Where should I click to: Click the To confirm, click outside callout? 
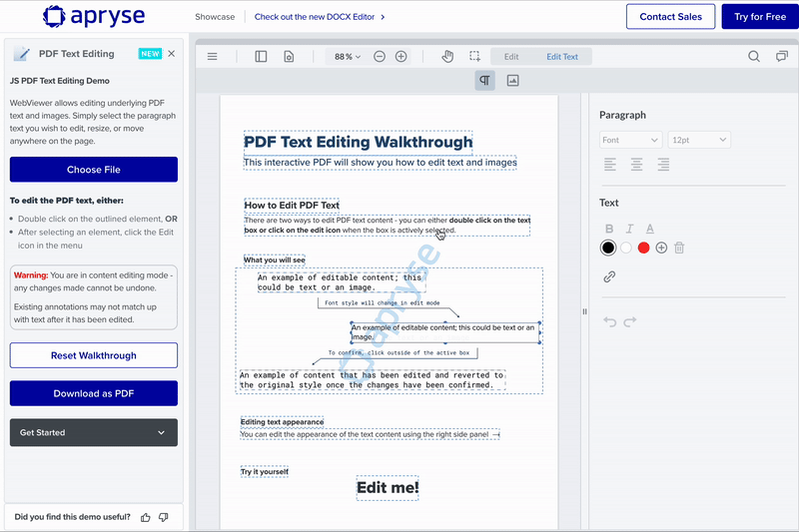point(399,352)
